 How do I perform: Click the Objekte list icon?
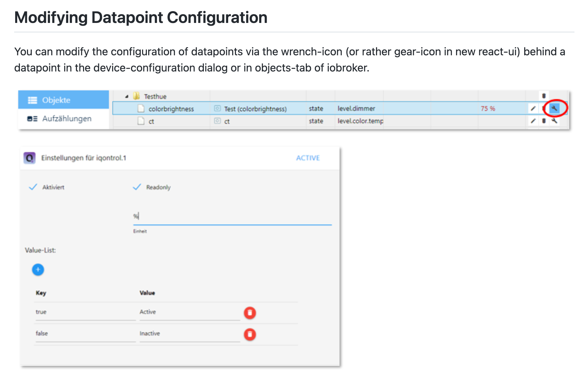point(32,100)
